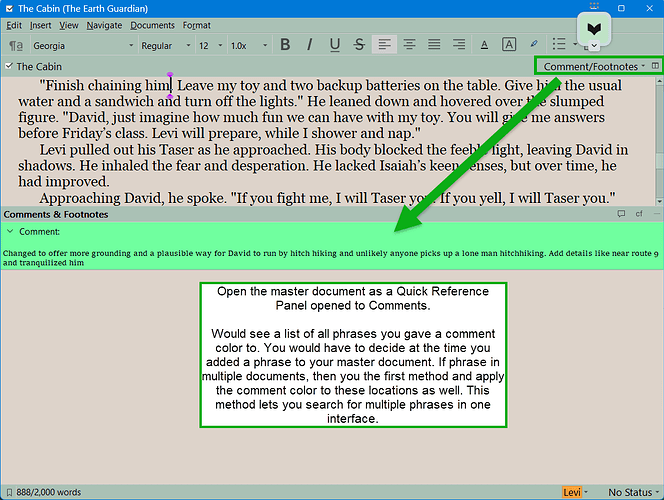
Task: Open the Navigate menu
Action: tap(104, 24)
